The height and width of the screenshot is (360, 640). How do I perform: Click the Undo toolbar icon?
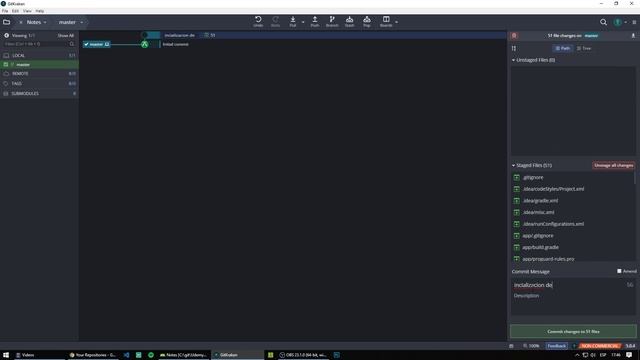click(x=258, y=21)
